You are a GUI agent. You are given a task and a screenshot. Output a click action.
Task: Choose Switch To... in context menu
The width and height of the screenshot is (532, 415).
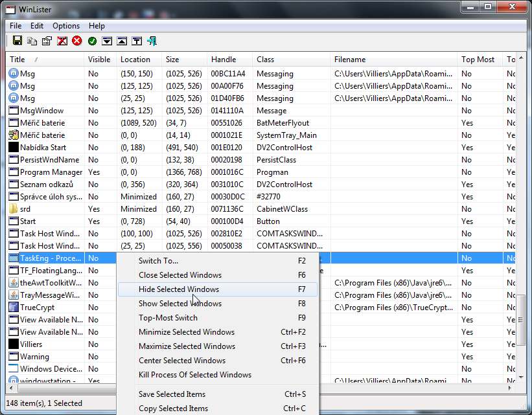[218, 261]
